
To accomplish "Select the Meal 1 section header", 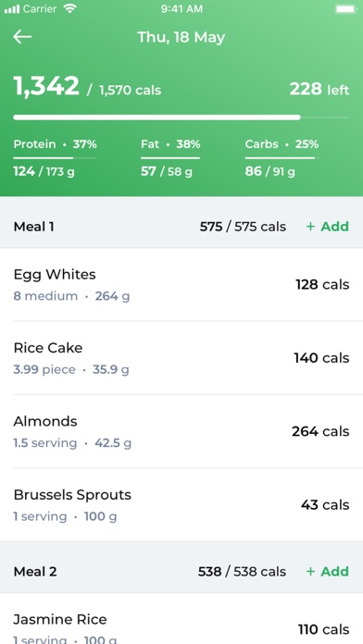I will point(181,227).
